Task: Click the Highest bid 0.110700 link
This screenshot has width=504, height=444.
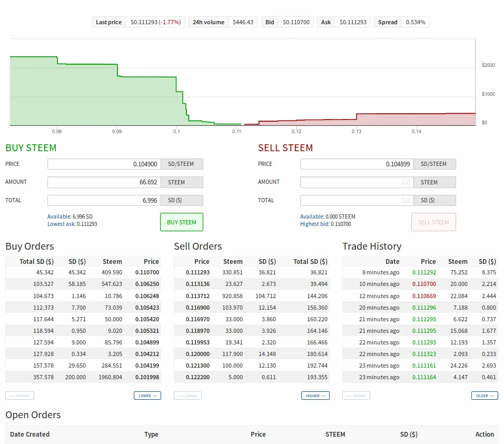Action: (x=325, y=224)
